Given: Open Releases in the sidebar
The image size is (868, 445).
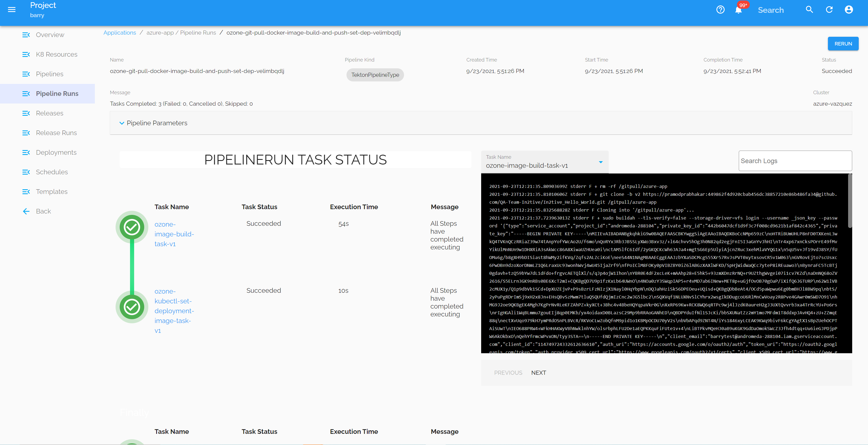Looking at the screenshot, I should click(50, 113).
